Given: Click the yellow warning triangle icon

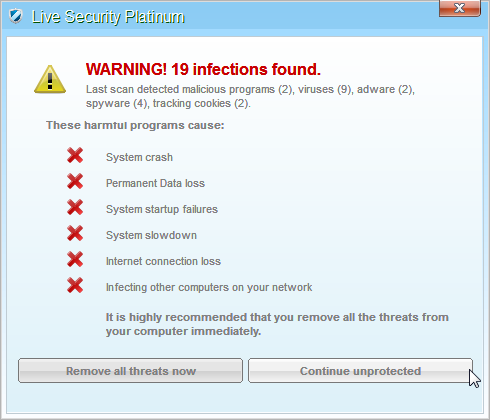Looking at the screenshot, I should (x=50, y=79).
